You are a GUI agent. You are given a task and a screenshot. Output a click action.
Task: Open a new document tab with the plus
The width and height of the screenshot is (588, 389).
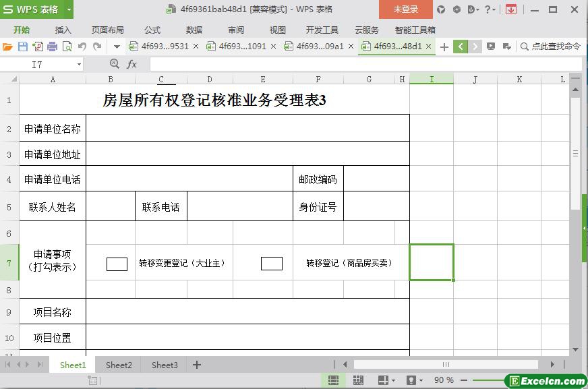pos(444,47)
